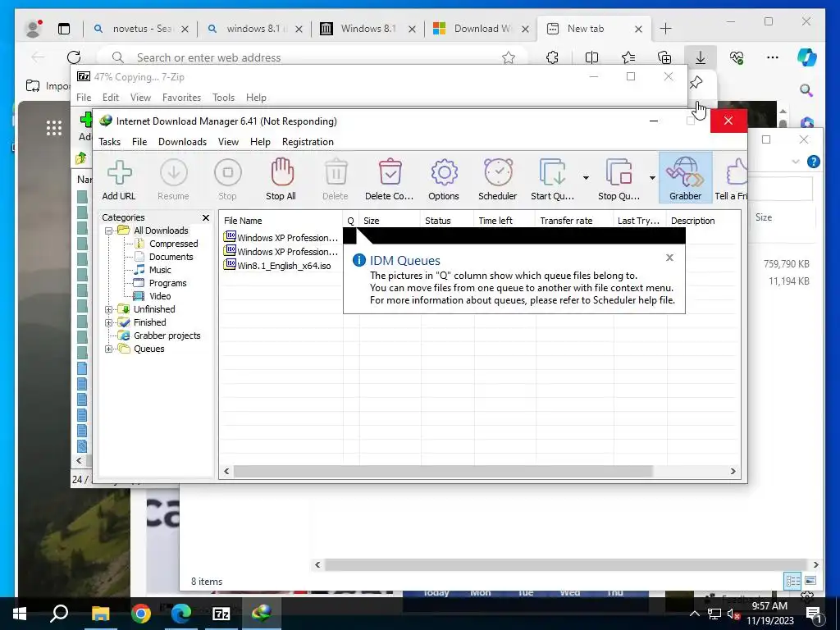This screenshot has width=840, height=630.
Task: Open Copilot icon in Edge
Action: [x=807, y=57]
